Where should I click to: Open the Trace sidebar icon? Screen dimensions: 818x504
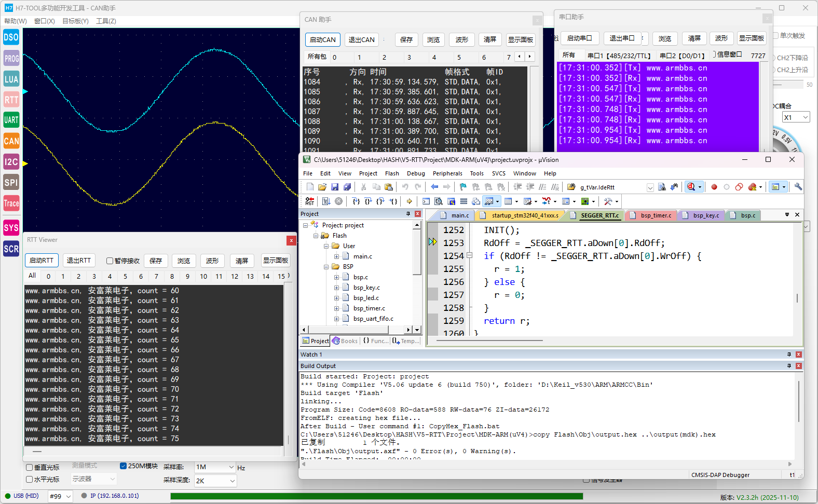[x=11, y=203]
